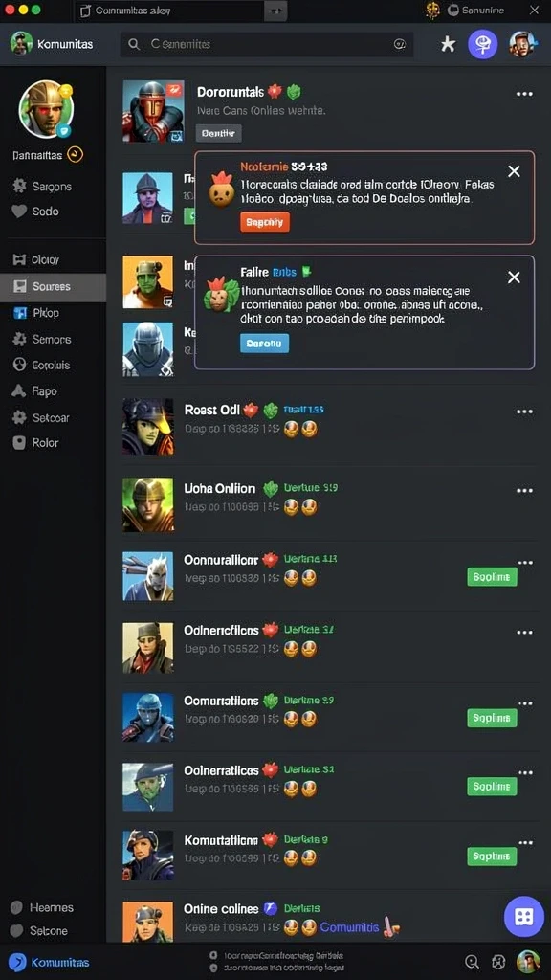Open the Uoha Onliion thumbnail image
Viewport: 551px width, 980px height.
point(148,505)
